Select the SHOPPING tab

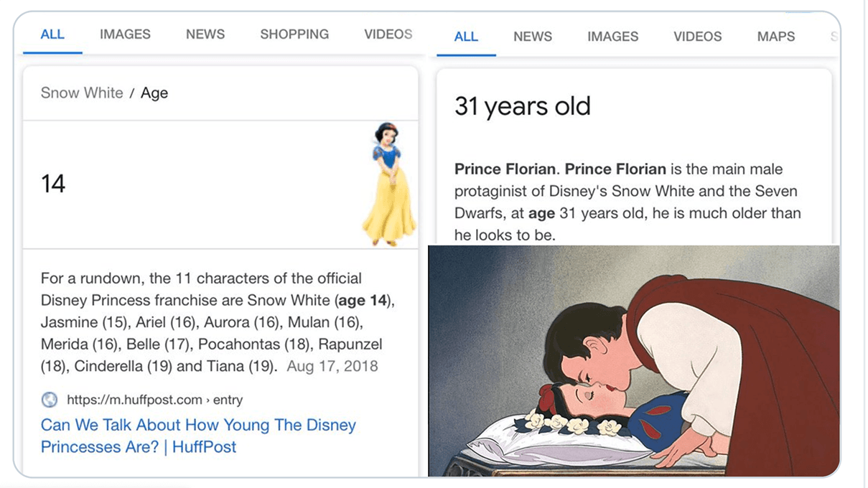point(294,34)
